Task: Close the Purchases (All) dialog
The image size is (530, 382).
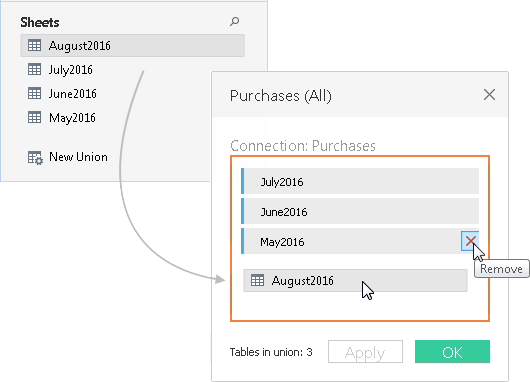Action: point(489,95)
